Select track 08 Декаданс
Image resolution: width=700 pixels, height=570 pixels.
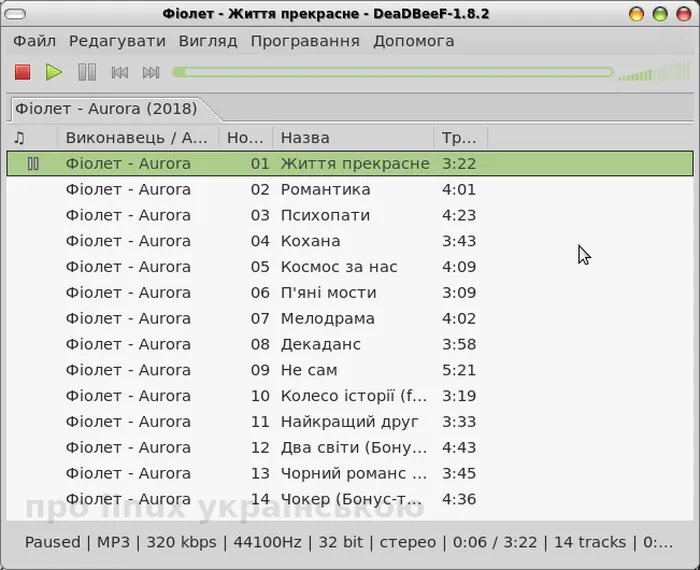350,345
